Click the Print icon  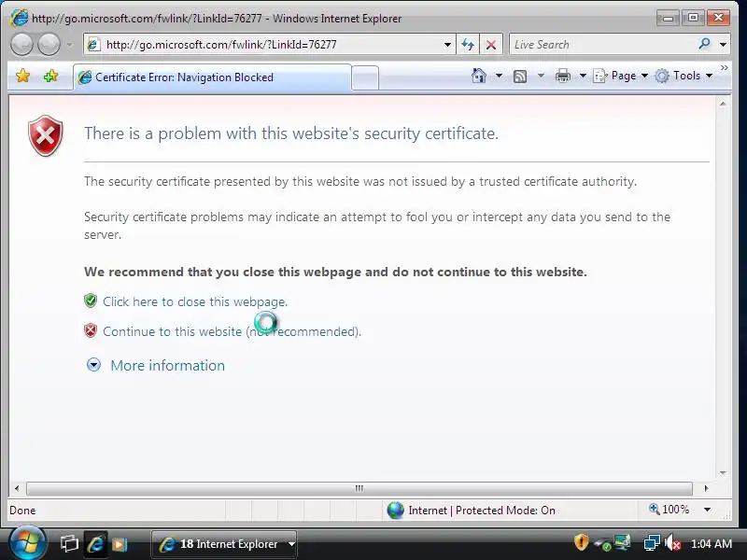point(563,76)
